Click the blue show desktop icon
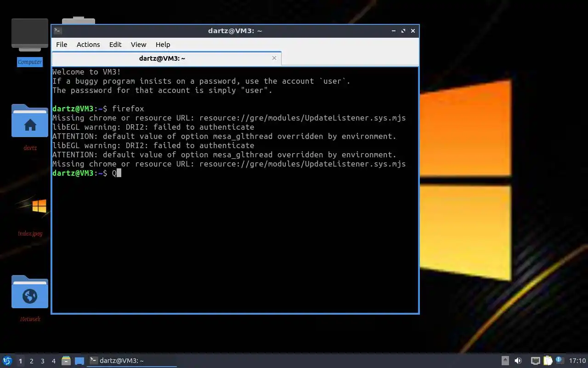Viewport: 588px width, 368px height. [x=79, y=361]
